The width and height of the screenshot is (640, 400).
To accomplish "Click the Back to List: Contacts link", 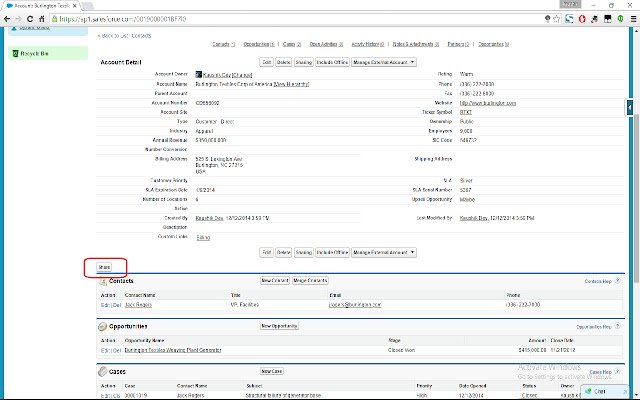I will [124, 36].
